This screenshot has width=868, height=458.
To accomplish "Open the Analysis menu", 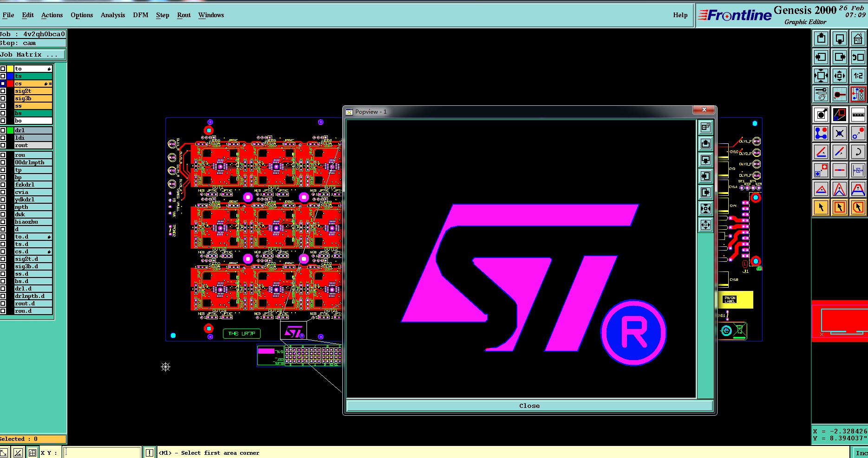I will click(113, 15).
